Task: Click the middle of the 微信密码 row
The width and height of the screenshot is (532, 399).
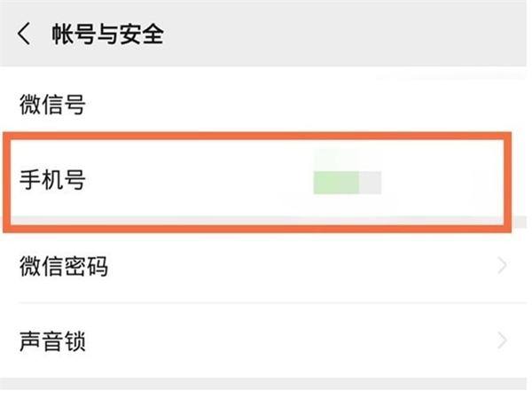Action: 266,266
